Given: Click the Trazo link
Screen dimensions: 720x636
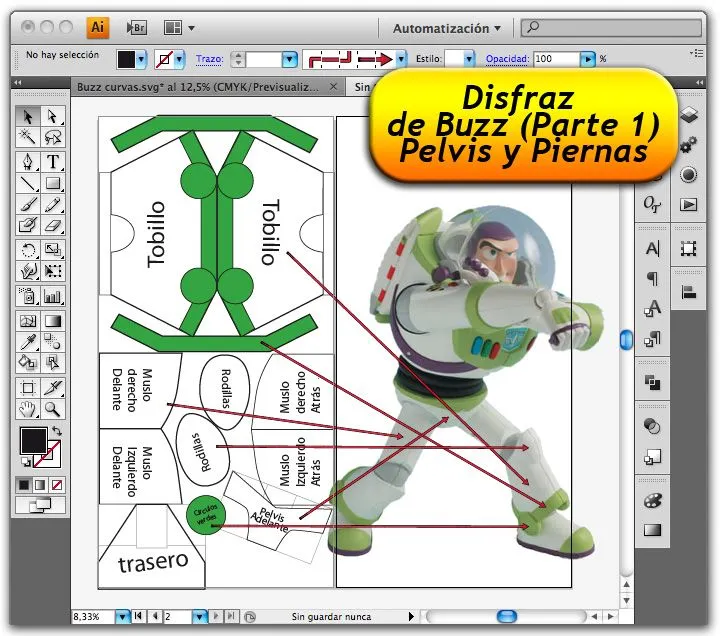Looking at the screenshot, I should [209, 59].
